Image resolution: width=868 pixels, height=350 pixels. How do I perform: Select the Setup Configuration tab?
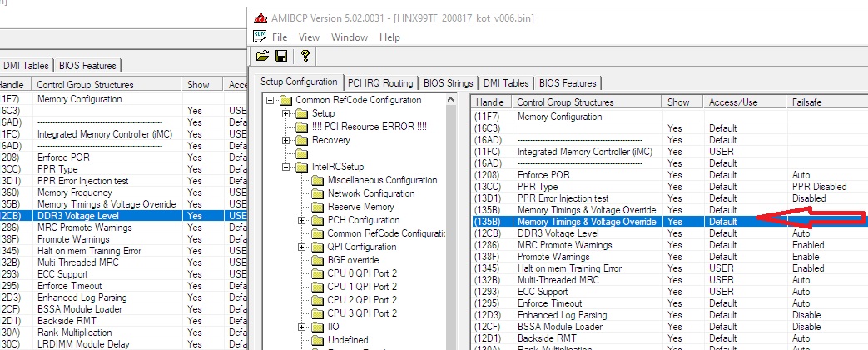pyautogui.click(x=299, y=82)
